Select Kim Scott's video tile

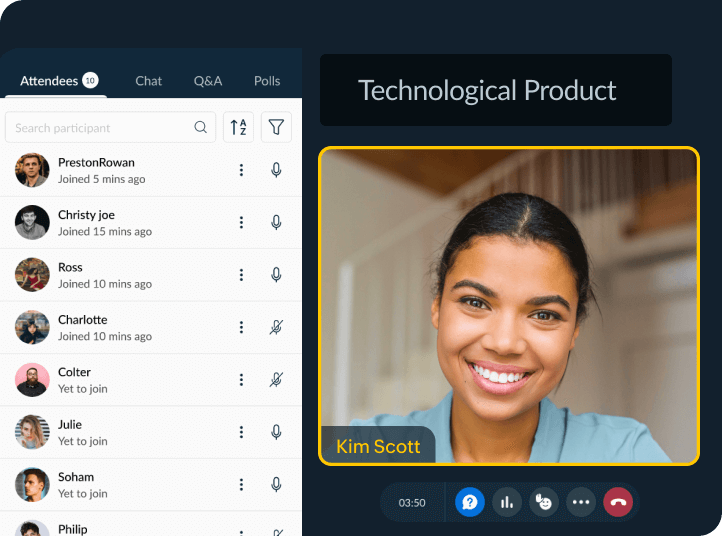click(x=509, y=306)
